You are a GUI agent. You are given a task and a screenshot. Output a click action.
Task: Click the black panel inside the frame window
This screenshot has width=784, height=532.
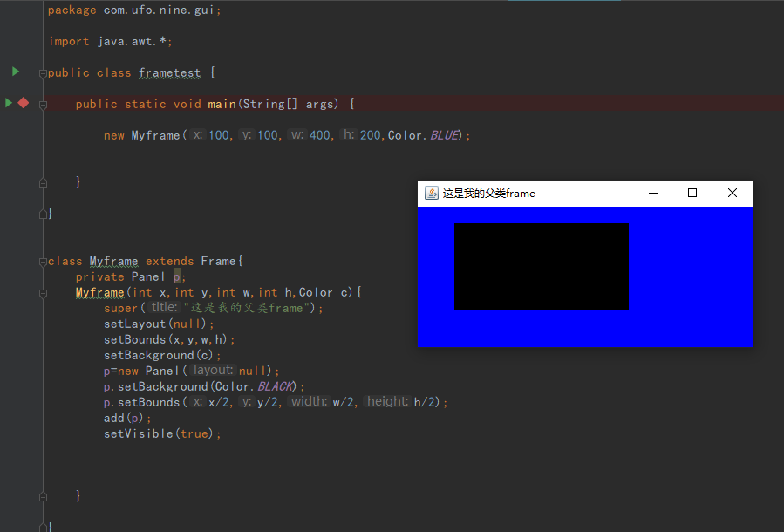coord(542,267)
